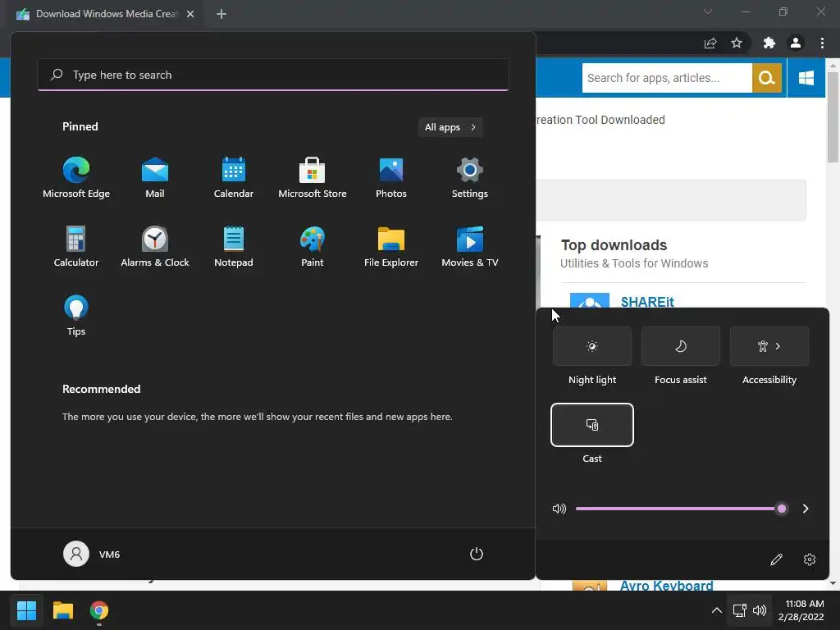This screenshot has width=840, height=630.
Task: Open the Avro Keyboard link
Action: (x=666, y=586)
